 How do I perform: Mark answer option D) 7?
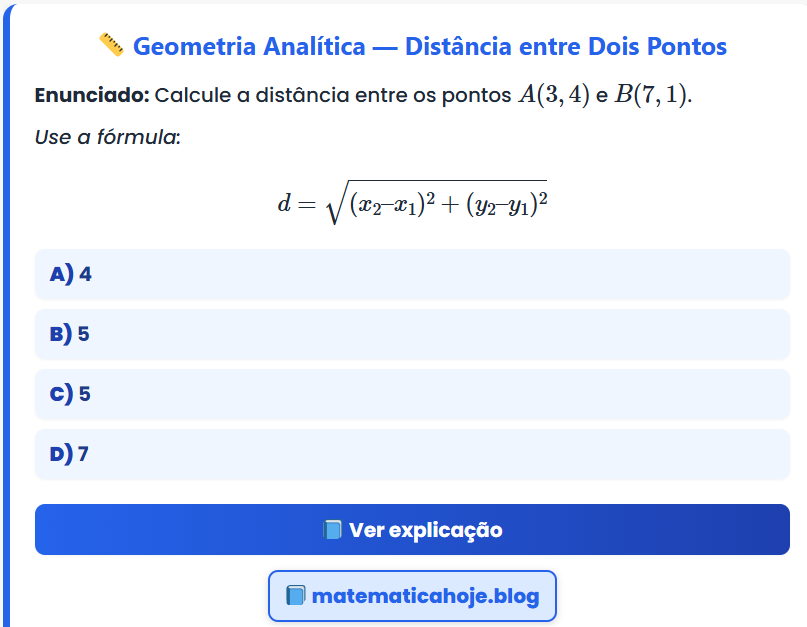412,454
